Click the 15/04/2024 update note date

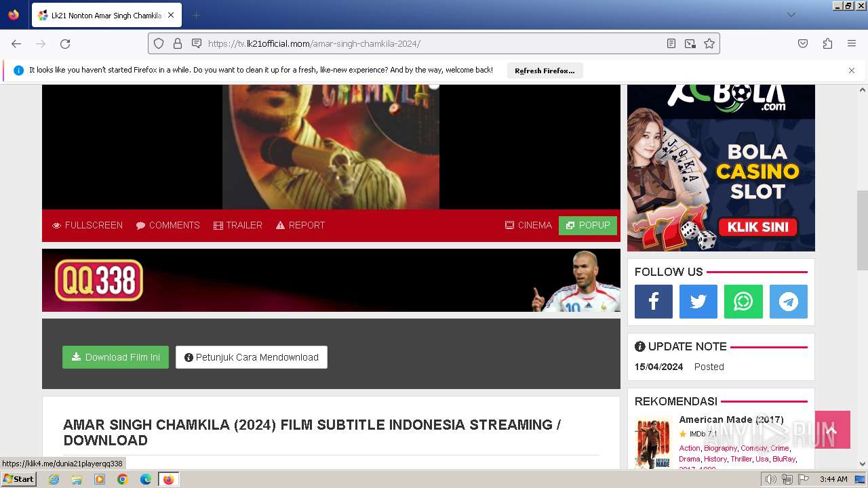point(658,367)
